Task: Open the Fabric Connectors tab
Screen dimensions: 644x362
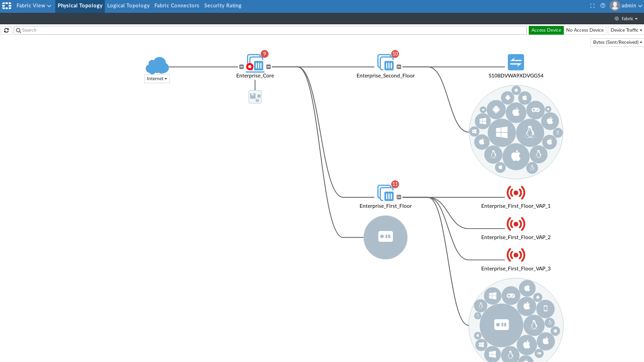Action: click(177, 6)
